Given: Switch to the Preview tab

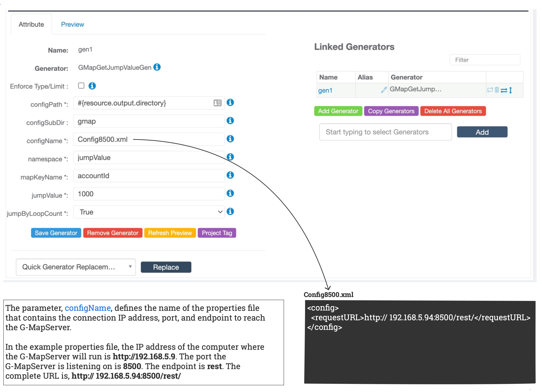Looking at the screenshot, I should click(x=72, y=24).
